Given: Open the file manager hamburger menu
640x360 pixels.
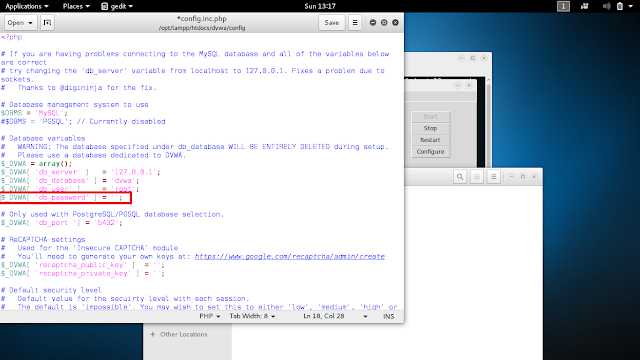Looking at the screenshot, I should click(493, 177).
